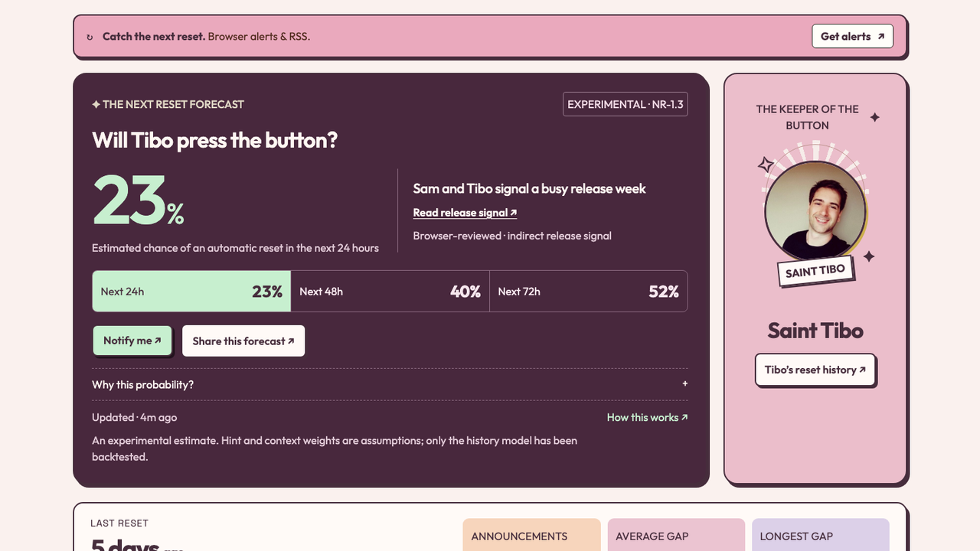Click the SAINT TIBO name tag label
Screen dimensions: 980x551
pyautogui.click(x=815, y=270)
